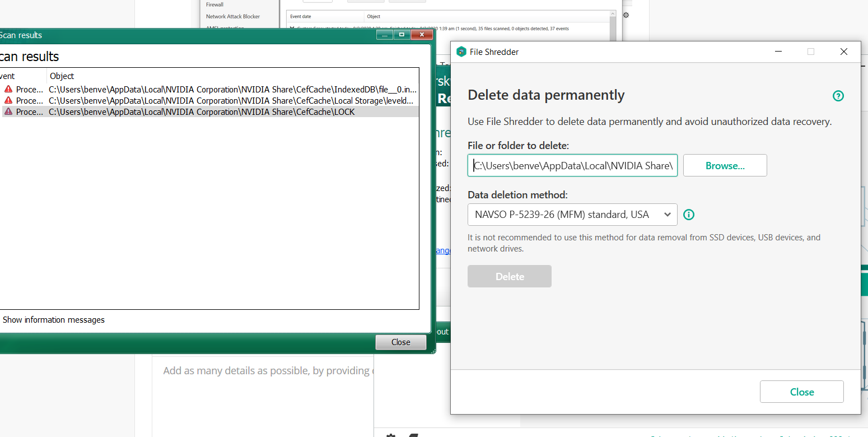Click the Object column header in Scan results

pos(62,76)
